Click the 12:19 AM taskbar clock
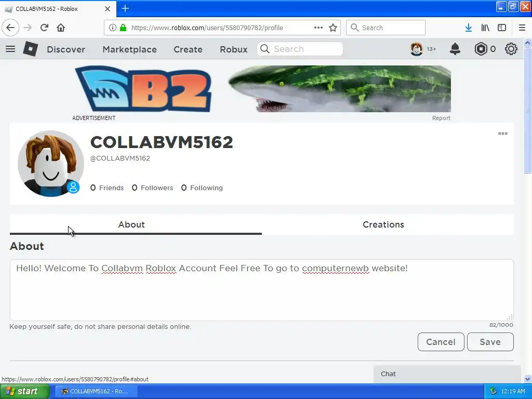The image size is (532, 399). click(x=513, y=391)
